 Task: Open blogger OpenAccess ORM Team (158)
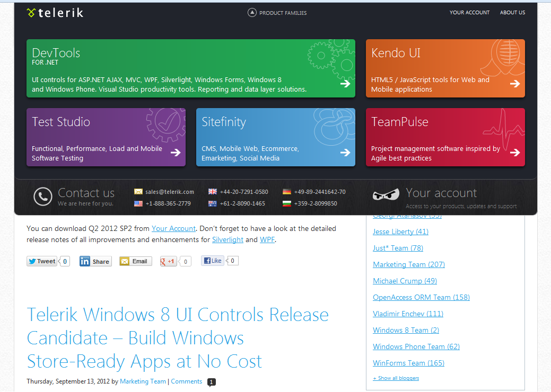click(x=421, y=298)
